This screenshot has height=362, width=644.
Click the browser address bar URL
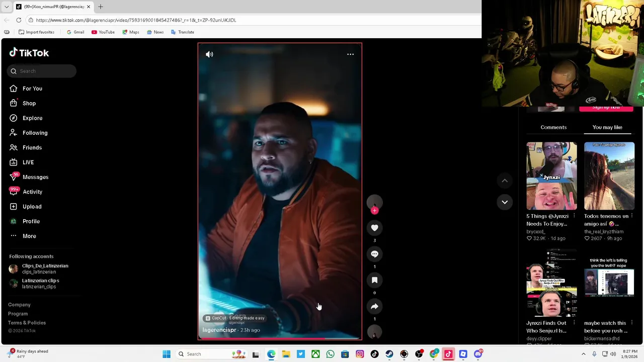[x=136, y=20]
